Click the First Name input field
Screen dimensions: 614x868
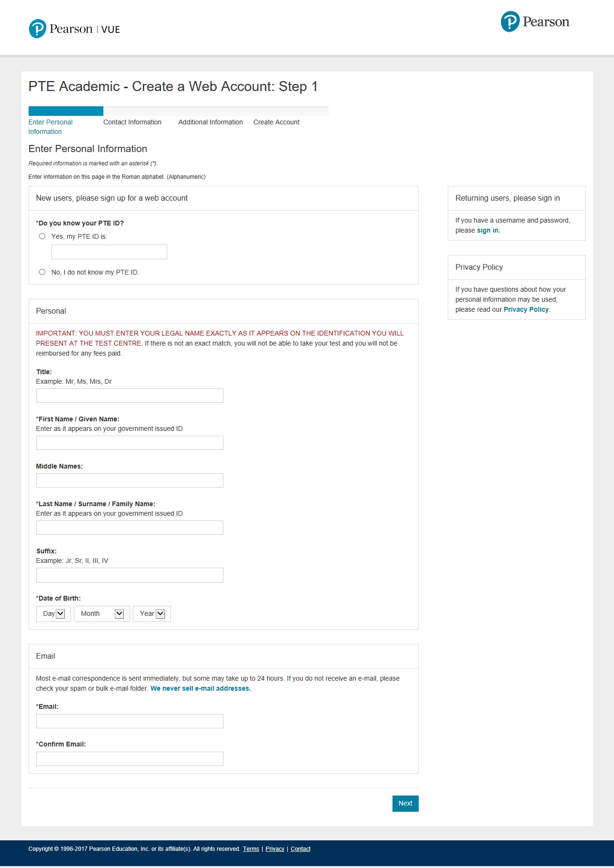130,443
